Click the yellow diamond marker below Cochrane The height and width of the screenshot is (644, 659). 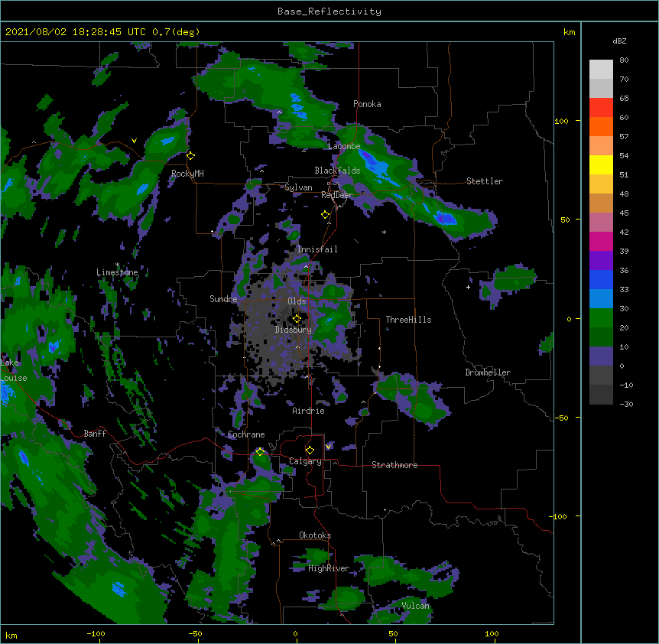260,452
